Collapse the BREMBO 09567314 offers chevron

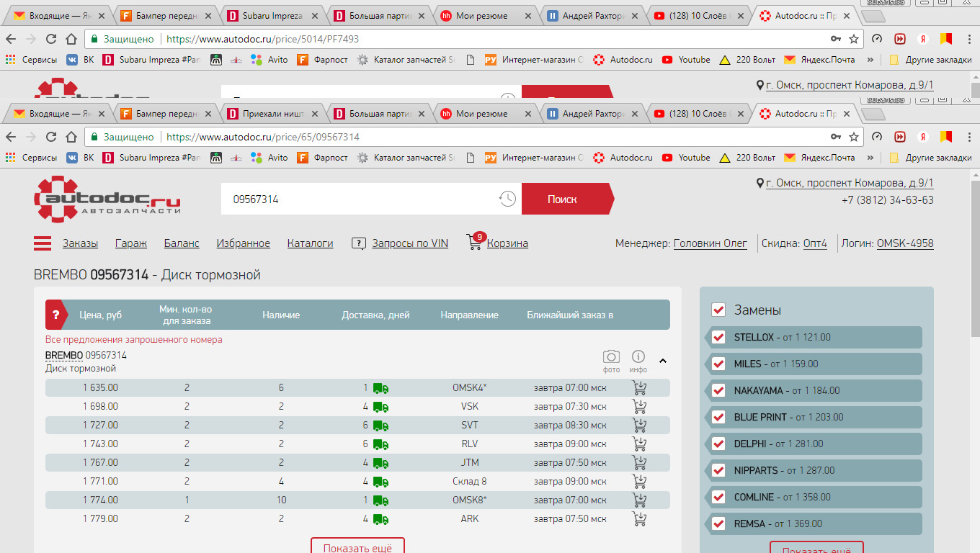[x=663, y=361]
